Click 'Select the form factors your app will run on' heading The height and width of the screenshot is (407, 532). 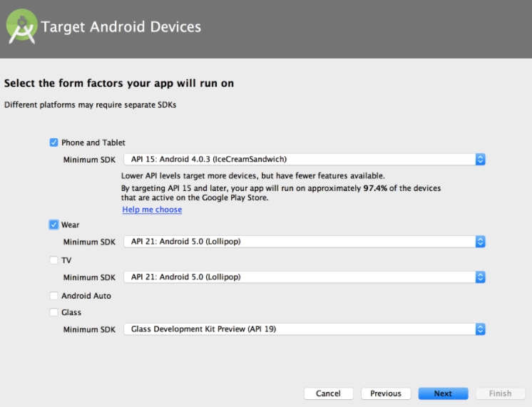tap(119, 83)
